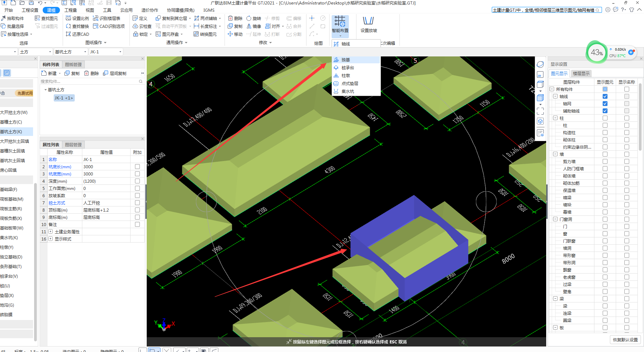The image size is (644, 352).
Task: Select 大开挖土方(W) in the left navigation
Action: tap(14, 113)
